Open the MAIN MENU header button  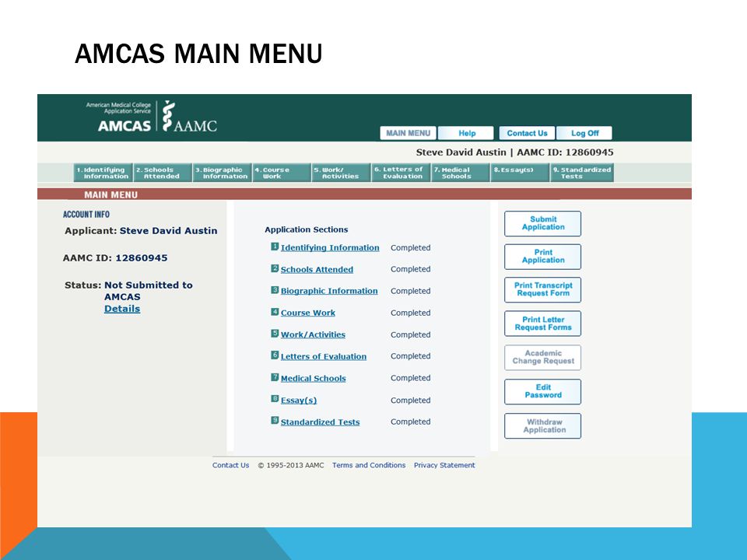(408, 133)
